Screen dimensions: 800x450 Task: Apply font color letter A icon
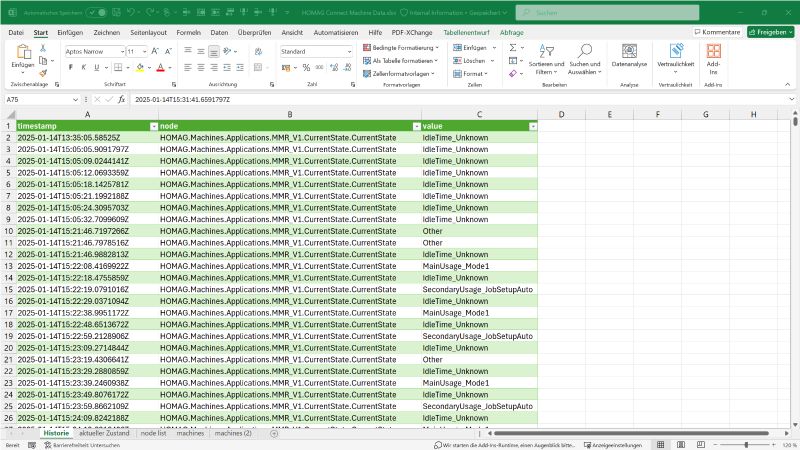[x=160, y=67]
